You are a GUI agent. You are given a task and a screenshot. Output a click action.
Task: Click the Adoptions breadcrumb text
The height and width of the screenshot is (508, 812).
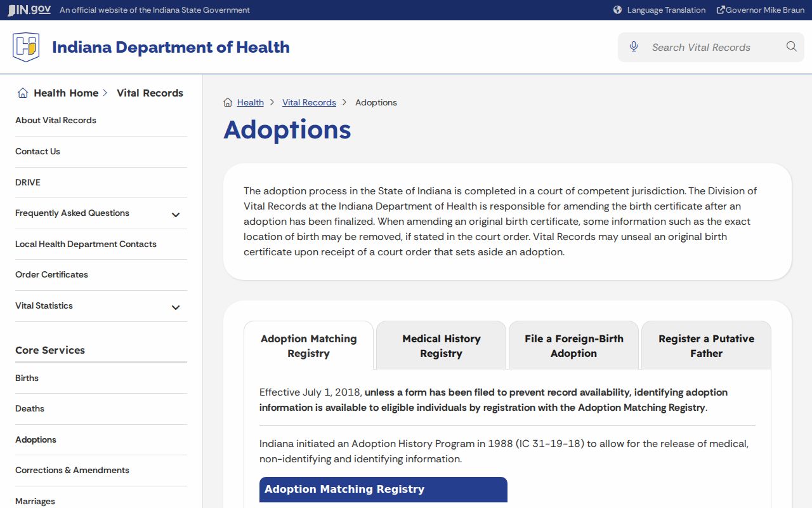tap(376, 102)
